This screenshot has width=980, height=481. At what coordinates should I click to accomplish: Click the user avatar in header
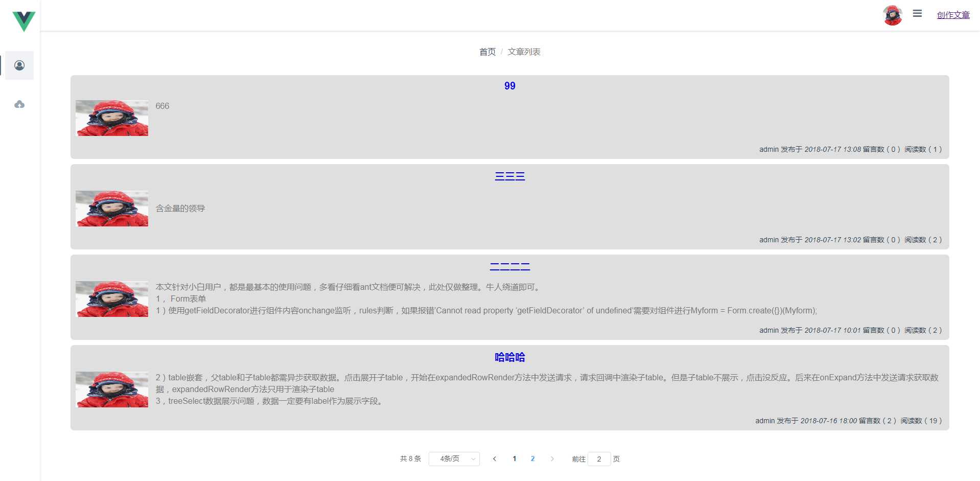click(x=893, y=15)
